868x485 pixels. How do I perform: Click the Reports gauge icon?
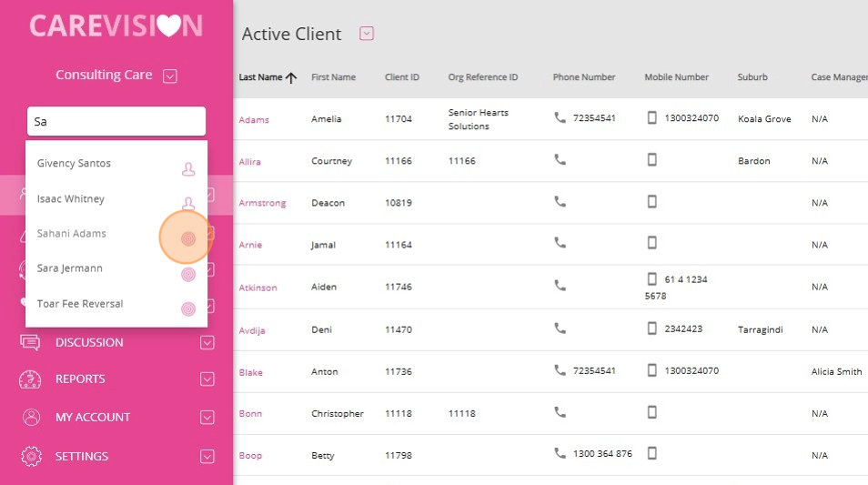tap(30, 379)
